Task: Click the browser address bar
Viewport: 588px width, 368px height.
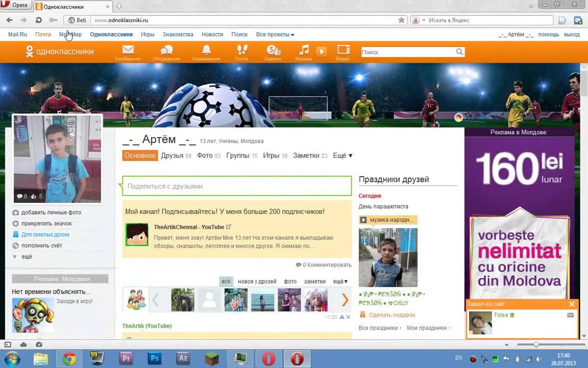Action: (244, 20)
